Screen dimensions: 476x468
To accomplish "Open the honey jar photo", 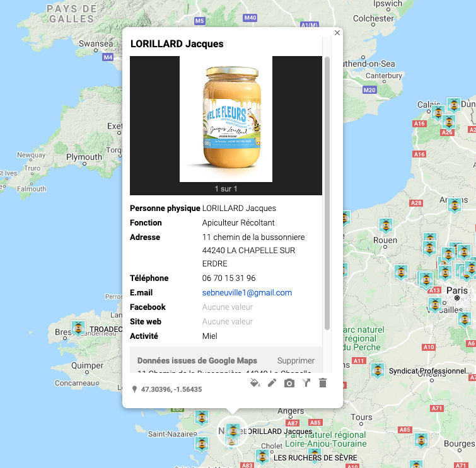I will (226, 119).
